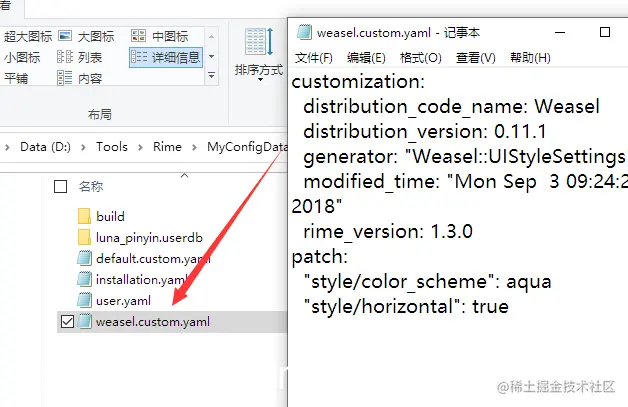Expand chevron after Data (D:) breadcrumb

83,147
